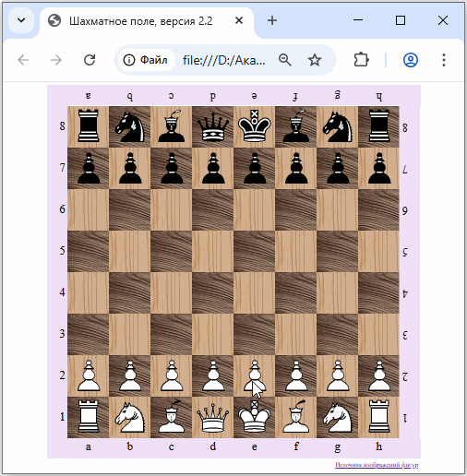Click the white rook on a1

pyautogui.click(x=89, y=416)
